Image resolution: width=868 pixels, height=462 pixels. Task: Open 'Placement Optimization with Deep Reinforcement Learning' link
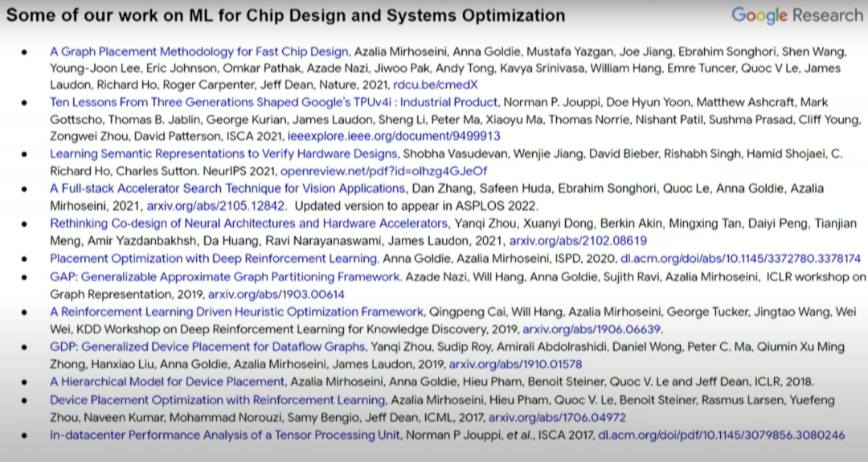click(x=215, y=259)
